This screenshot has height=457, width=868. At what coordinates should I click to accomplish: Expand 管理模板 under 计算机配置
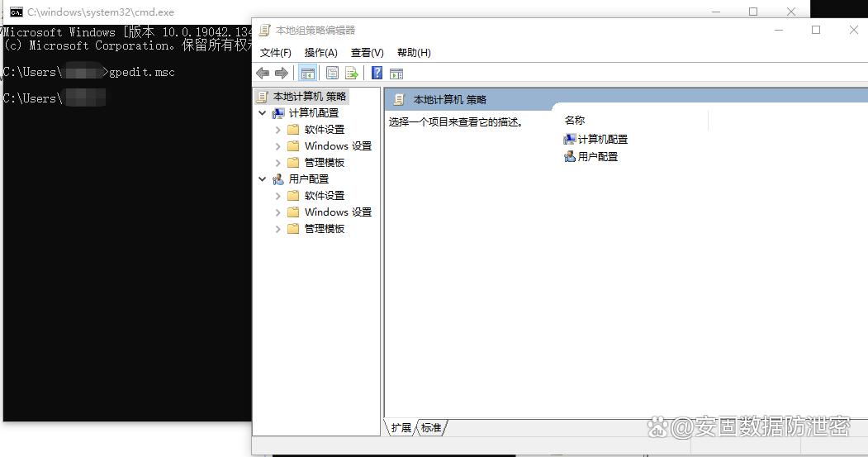click(277, 163)
